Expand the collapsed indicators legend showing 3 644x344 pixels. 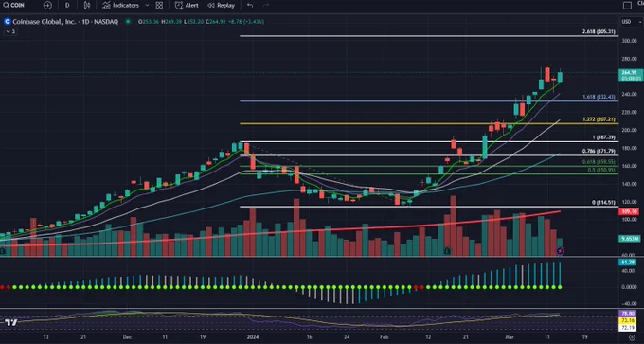click(x=9, y=31)
